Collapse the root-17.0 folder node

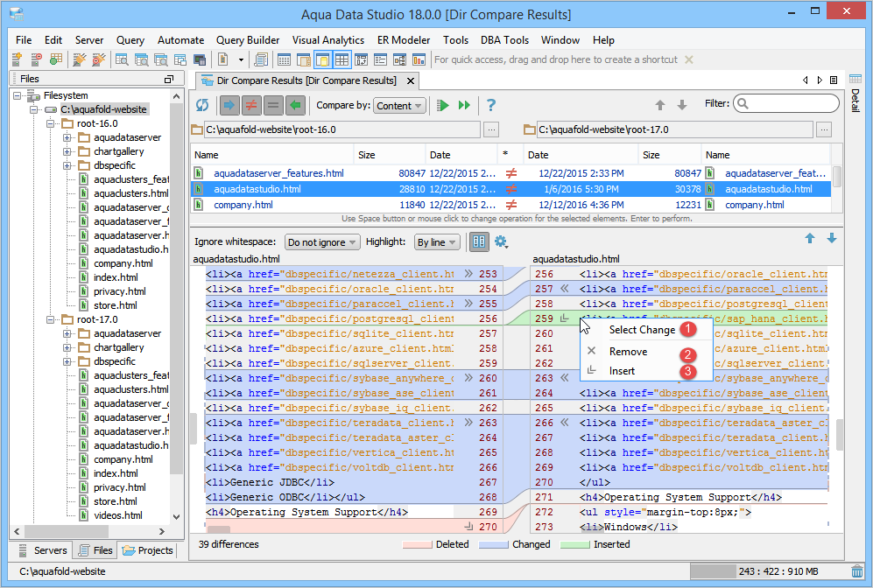point(51,319)
